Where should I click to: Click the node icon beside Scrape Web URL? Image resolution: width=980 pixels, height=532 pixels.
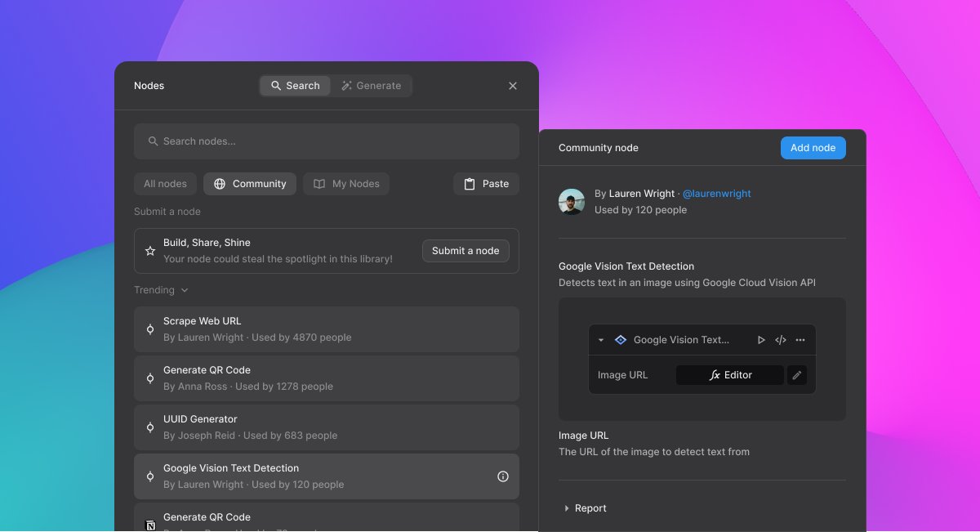150,329
